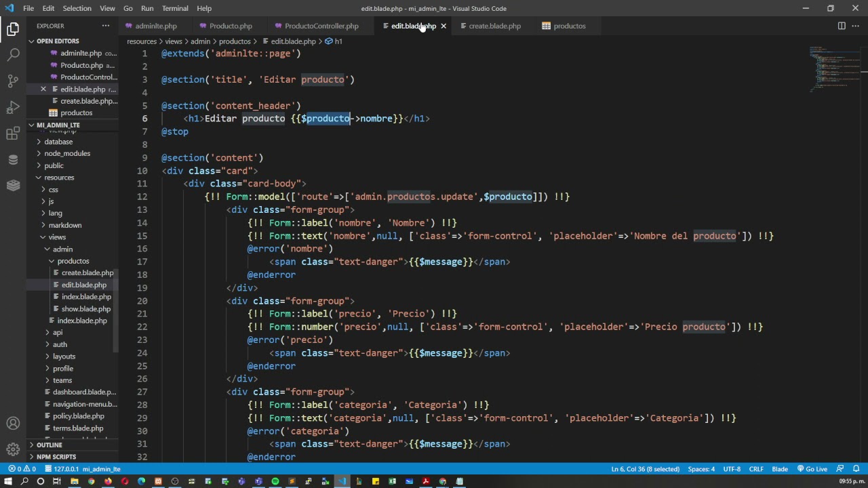Split the editor to the right
Screen dimensions: 868x488
(x=842, y=26)
